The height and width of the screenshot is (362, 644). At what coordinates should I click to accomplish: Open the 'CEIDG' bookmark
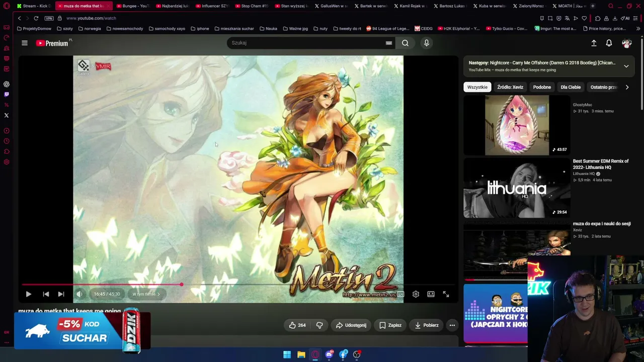point(424,29)
